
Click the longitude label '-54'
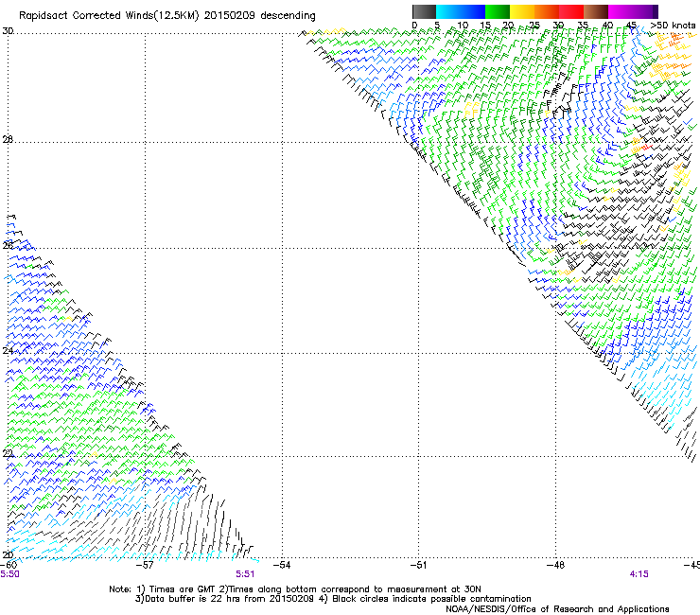click(x=282, y=565)
